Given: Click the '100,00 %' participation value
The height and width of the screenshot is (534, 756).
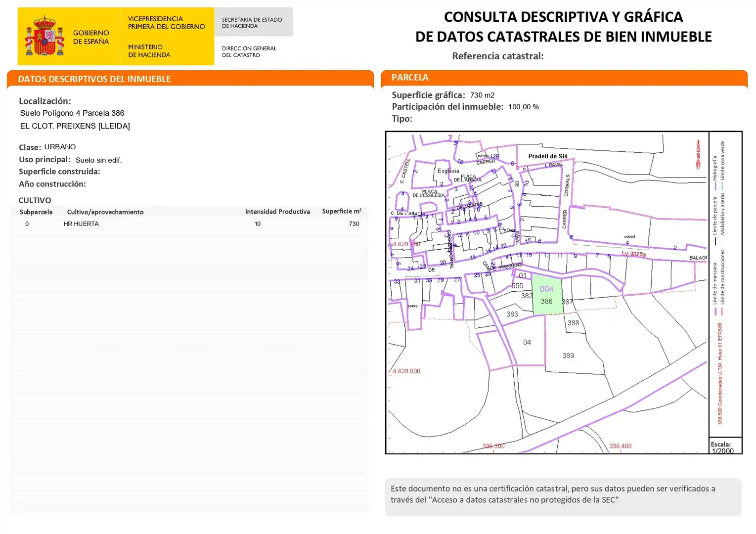Looking at the screenshot, I should pos(524,107).
